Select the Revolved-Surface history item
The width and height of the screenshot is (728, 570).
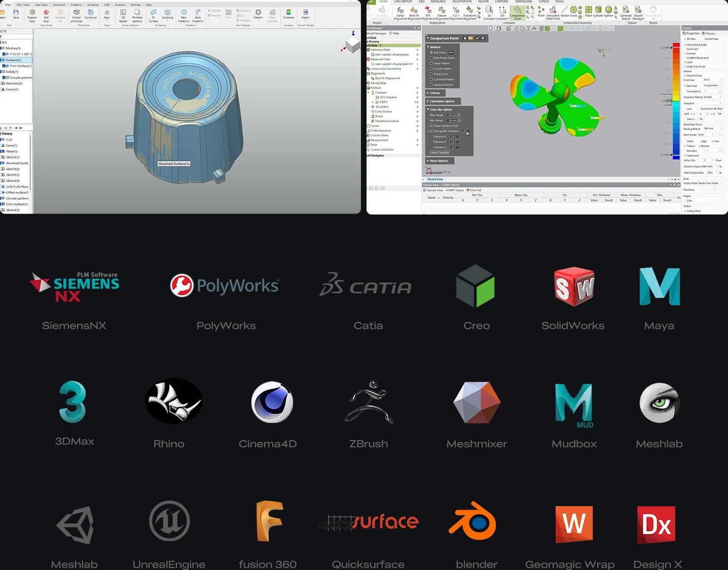(16, 163)
